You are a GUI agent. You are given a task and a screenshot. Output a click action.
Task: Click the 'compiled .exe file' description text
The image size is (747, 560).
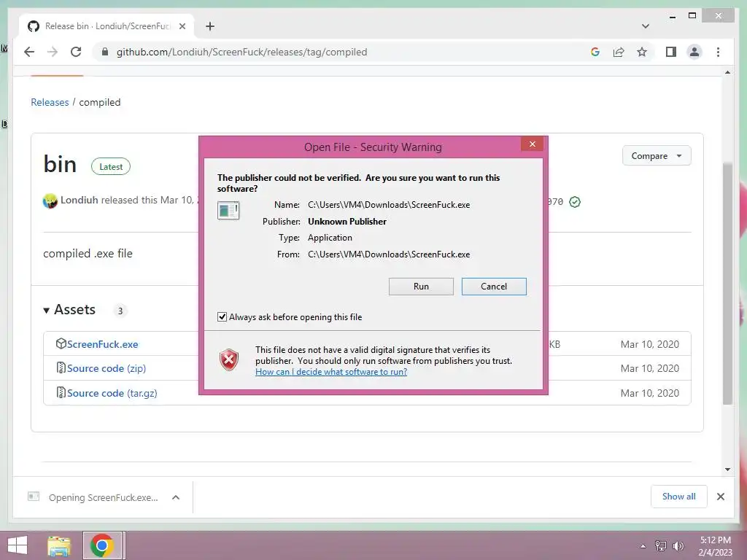[88, 253]
